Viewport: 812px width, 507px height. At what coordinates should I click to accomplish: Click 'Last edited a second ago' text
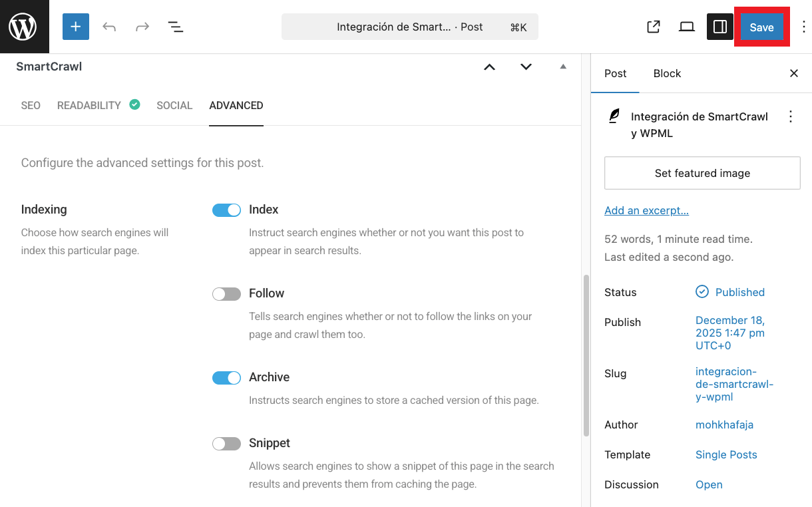tap(669, 257)
